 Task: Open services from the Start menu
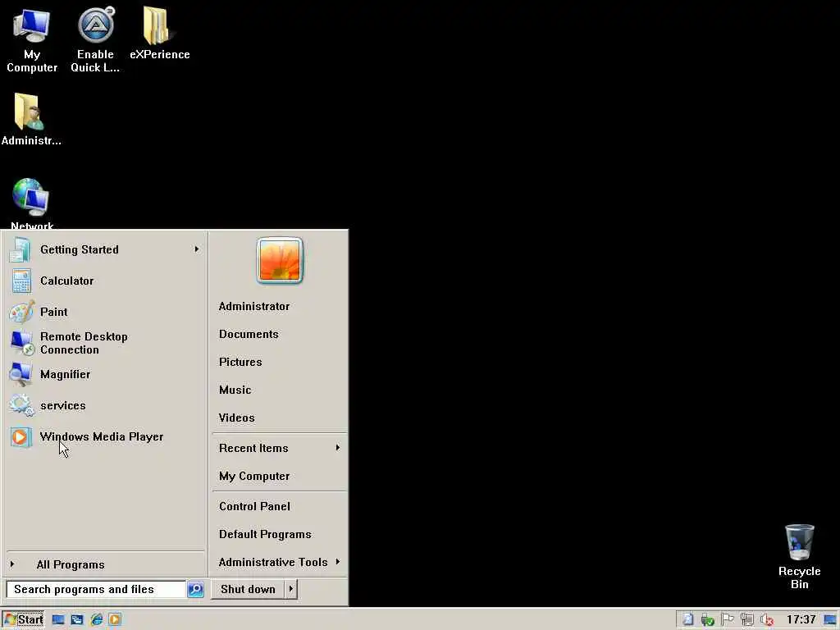point(105,405)
